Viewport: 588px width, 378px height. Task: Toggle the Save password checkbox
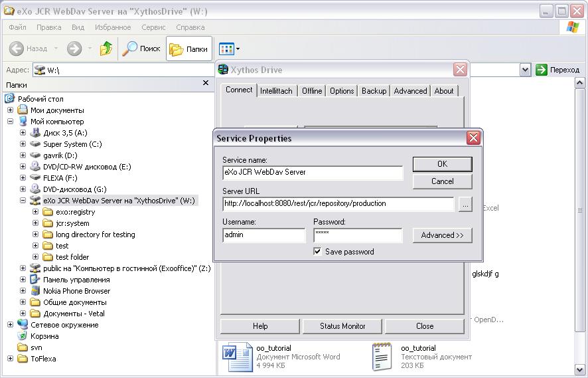point(318,252)
